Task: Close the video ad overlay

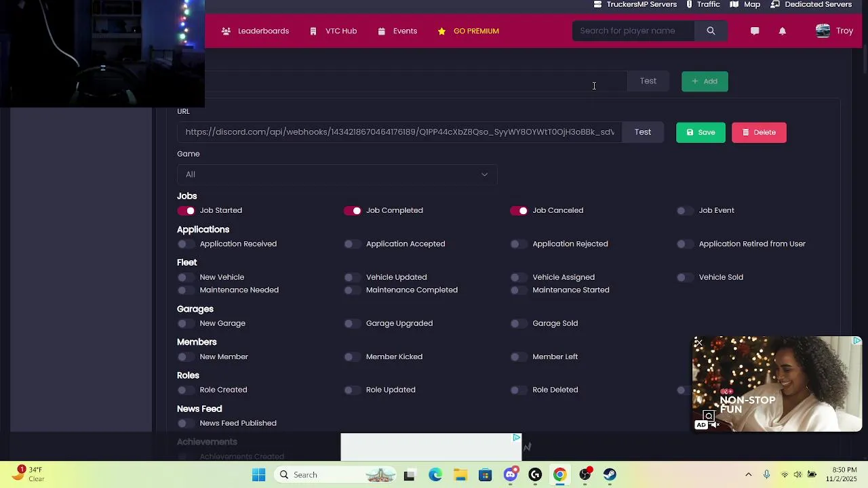Action: (698, 343)
